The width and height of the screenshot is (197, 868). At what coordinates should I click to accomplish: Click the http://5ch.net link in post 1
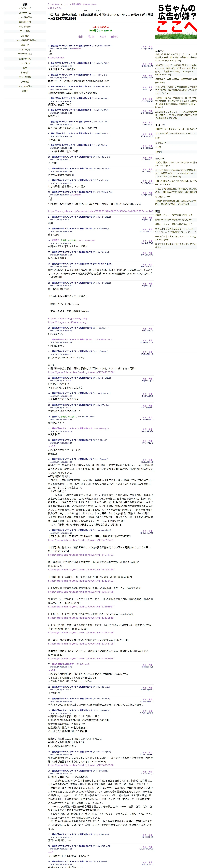pos(56,58)
